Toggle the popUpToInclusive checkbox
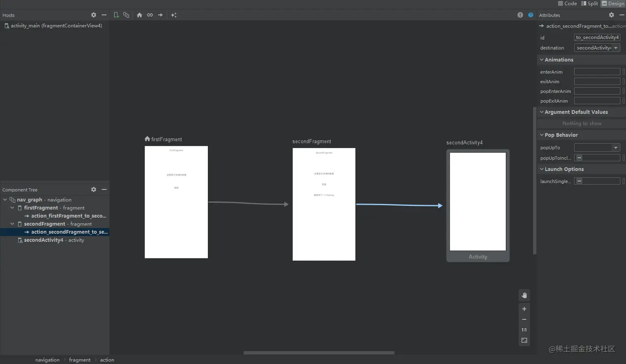626x364 pixels. pos(579,158)
